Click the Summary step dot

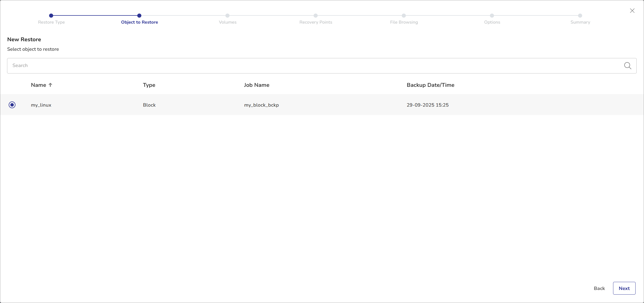pyautogui.click(x=580, y=15)
